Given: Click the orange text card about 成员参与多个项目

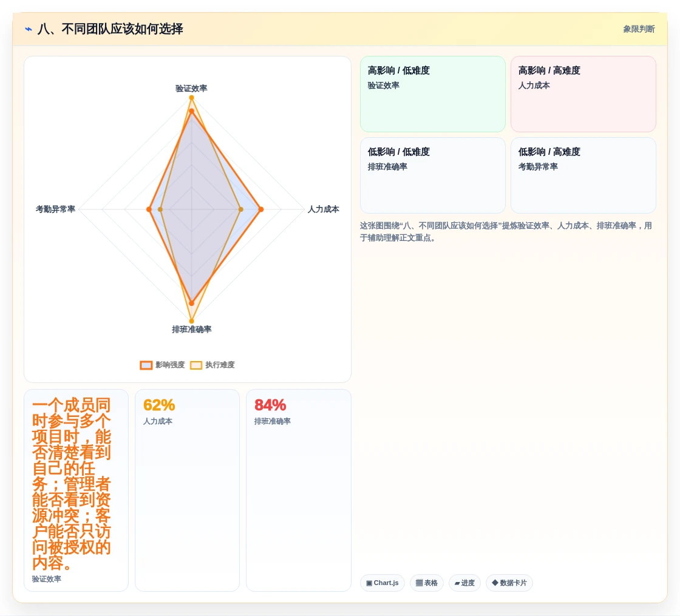Looking at the screenshot, I should click(76, 490).
